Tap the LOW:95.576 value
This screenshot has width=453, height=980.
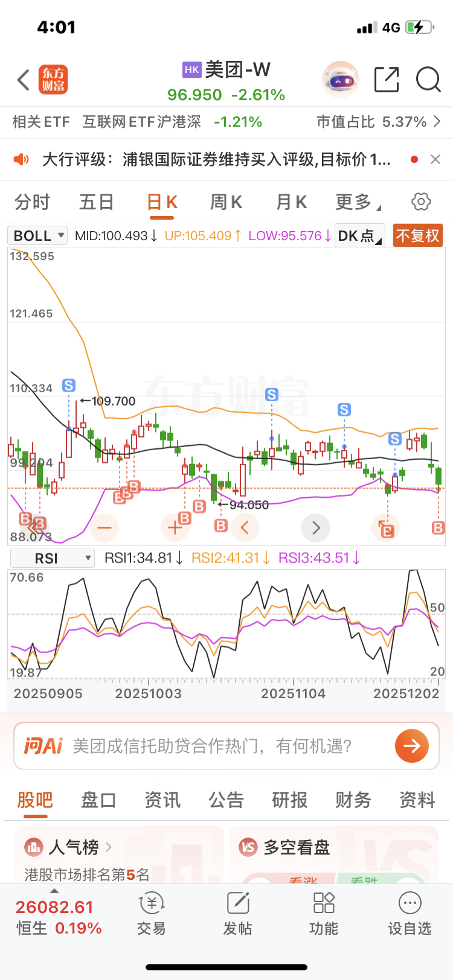290,235
